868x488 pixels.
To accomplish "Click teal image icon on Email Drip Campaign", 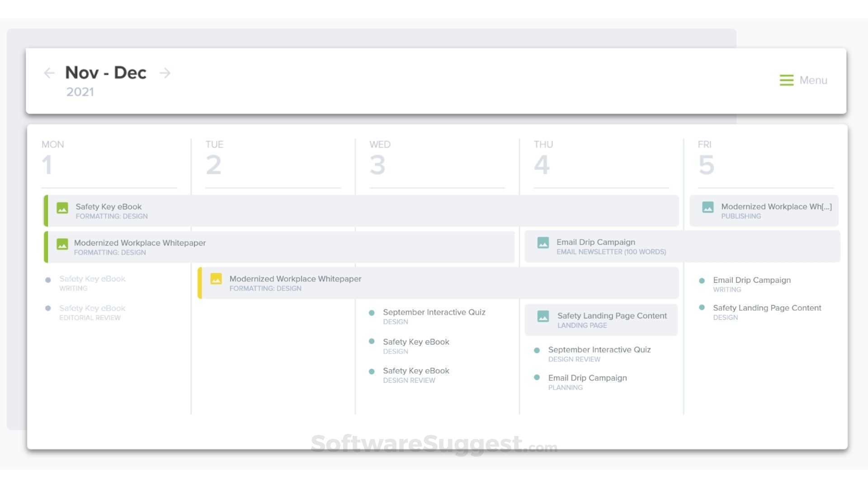I will (543, 243).
